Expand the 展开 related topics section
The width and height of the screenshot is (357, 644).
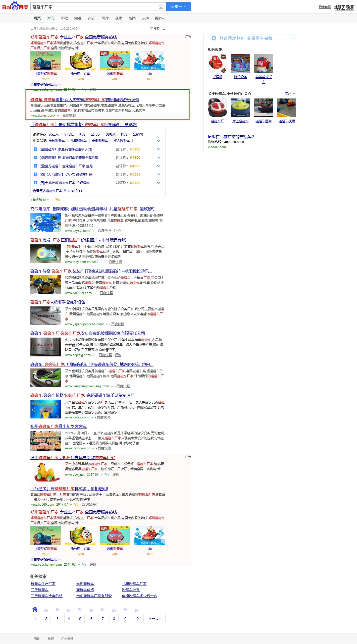290,93
